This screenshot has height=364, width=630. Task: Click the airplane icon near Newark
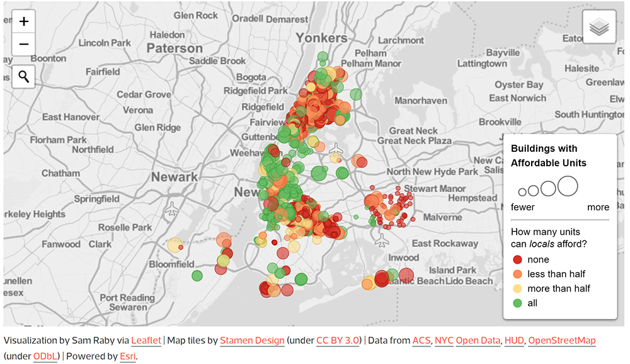172,209
